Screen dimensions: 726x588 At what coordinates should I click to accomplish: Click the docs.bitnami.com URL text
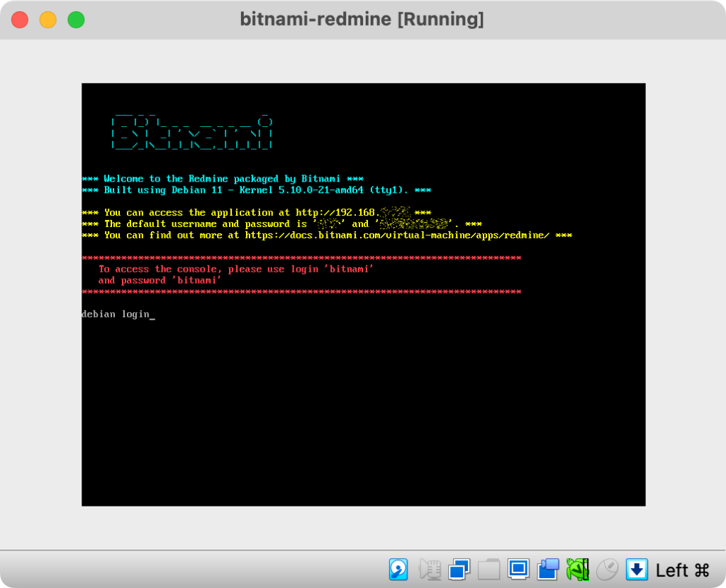[397, 235]
